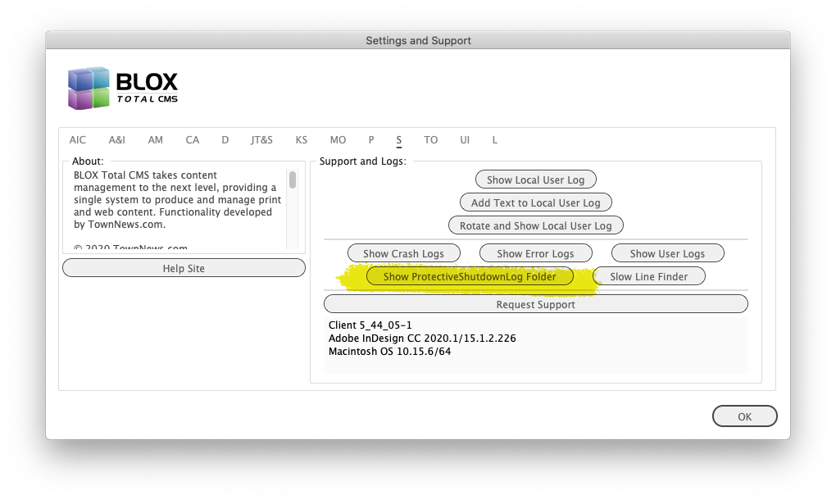
Task: Go to the CA tab
Action: (x=192, y=140)
